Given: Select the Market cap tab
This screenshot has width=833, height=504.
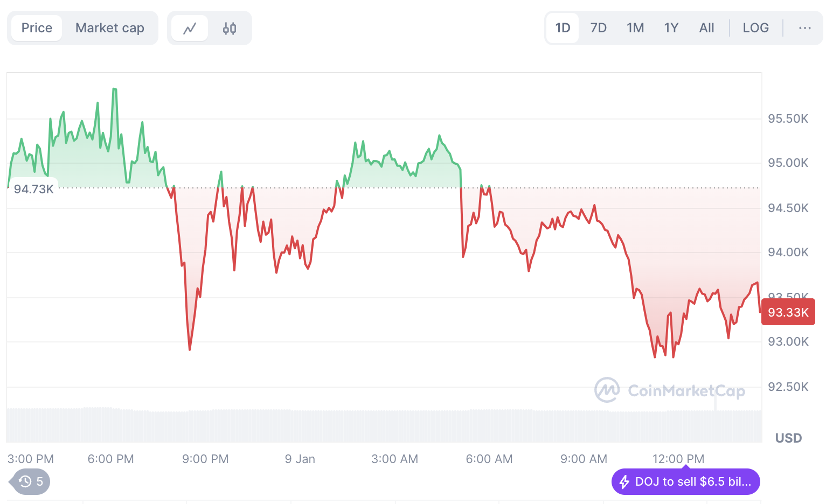Looking at the screenshot, I should (110, 28).
